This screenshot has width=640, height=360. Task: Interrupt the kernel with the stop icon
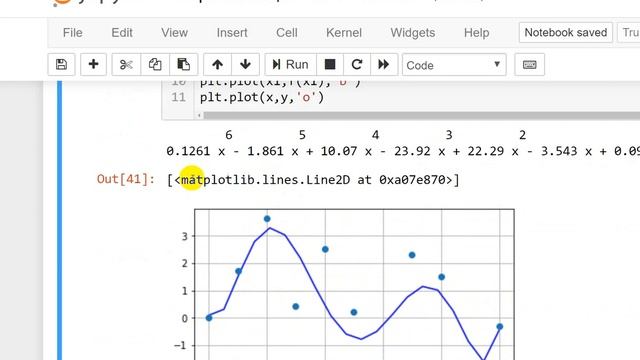pyautogui.click(x=330, y=64)
